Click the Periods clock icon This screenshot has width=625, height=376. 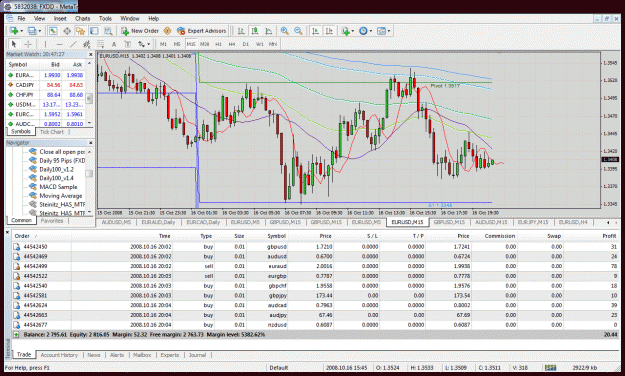coord(363,31)
